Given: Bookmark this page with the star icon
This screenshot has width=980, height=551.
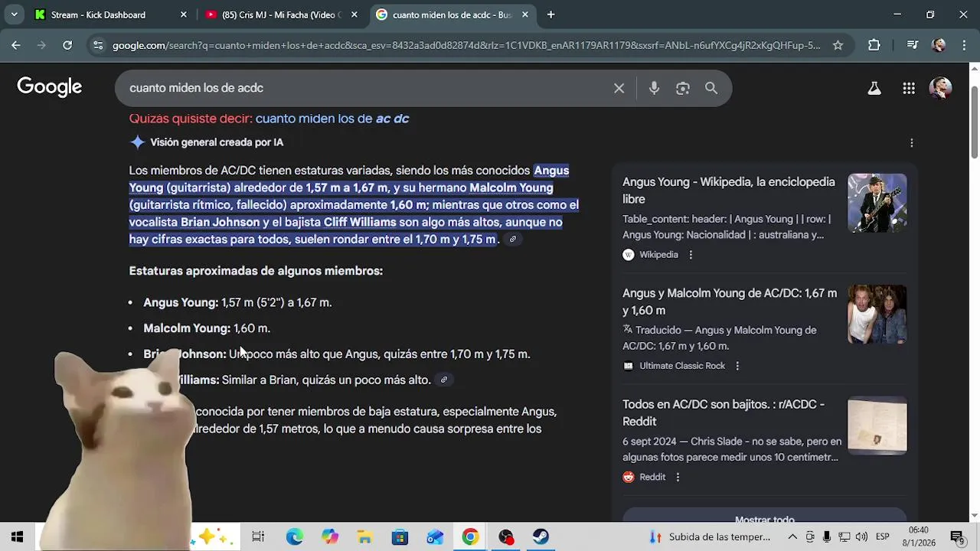Looking at the screenshot, I should click(x=838, y=45).
